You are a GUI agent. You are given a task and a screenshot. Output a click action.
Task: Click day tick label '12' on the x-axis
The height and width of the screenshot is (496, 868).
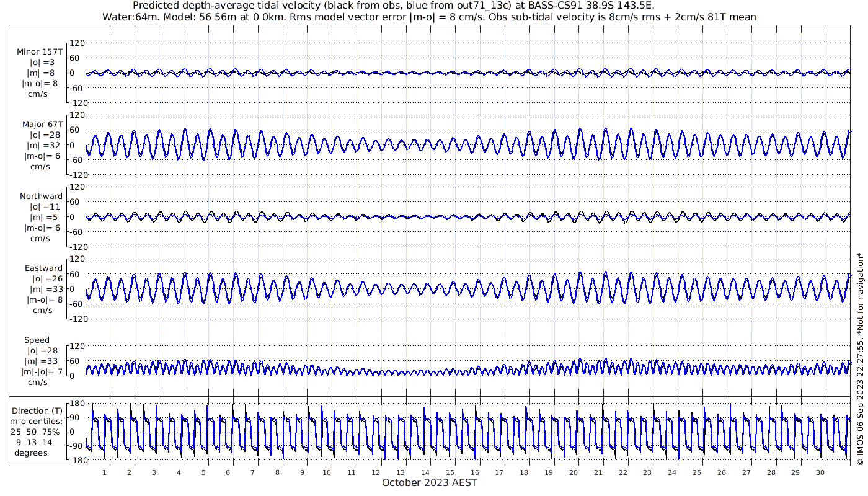coord(376,472)
